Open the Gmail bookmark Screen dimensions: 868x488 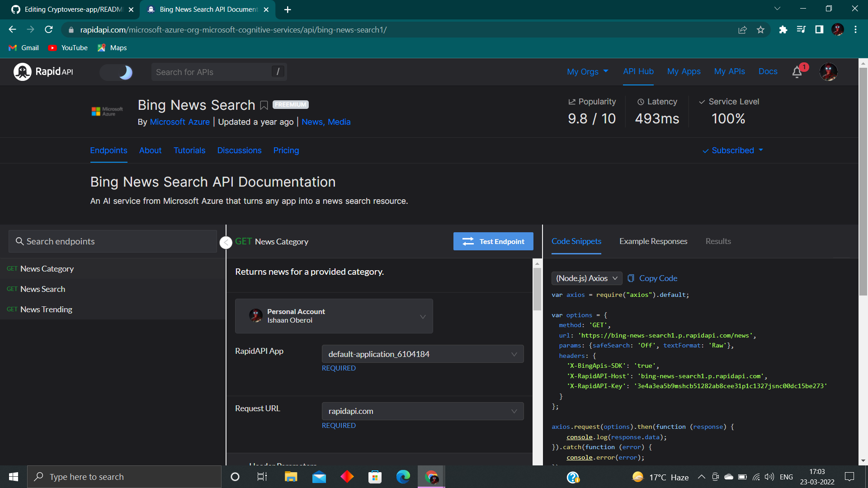click(24, 48)
